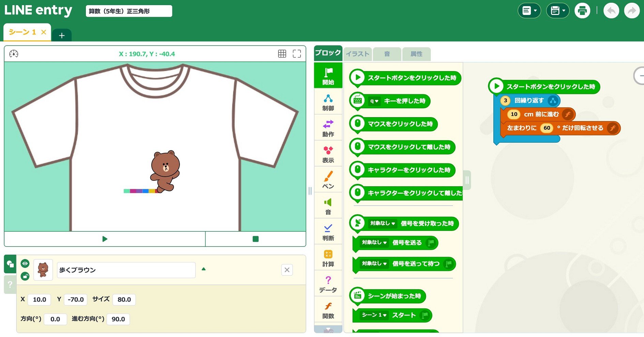
Task: Add a new scene with plus button
Action: point(62,35)
